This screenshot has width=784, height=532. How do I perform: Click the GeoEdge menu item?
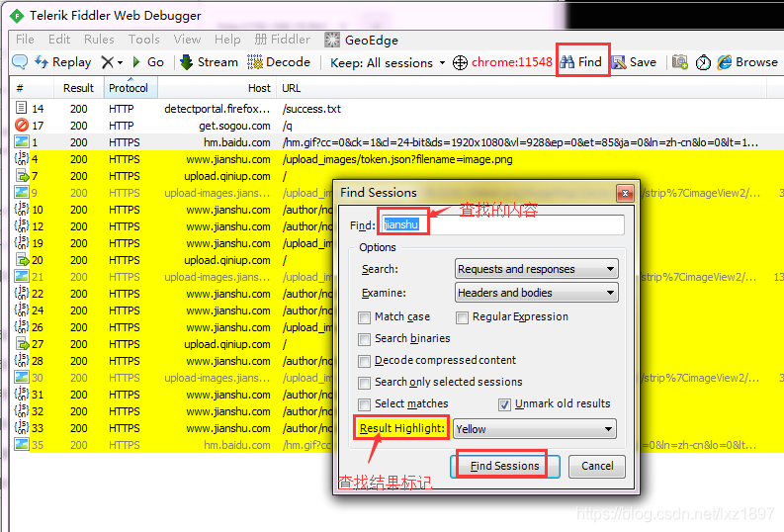pos(361,40)
